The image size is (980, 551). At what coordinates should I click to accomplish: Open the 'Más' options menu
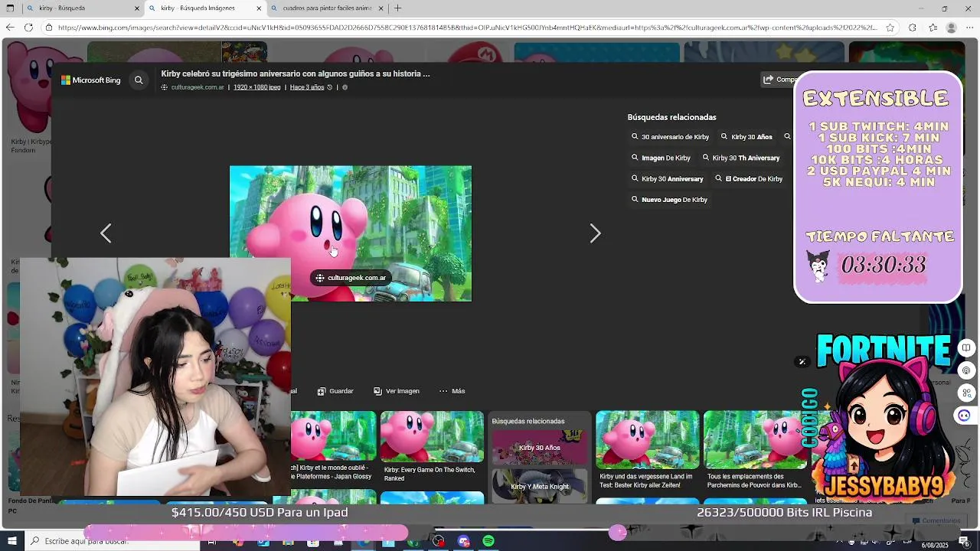coord(452,391)
